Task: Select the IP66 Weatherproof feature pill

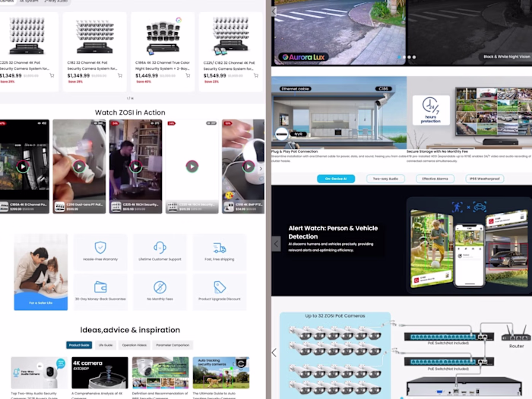Action: 485,179
